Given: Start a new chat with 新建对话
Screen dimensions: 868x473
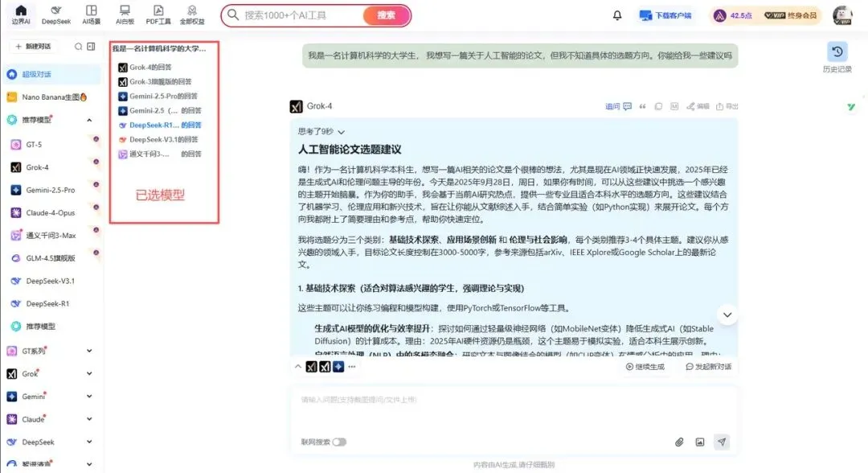Looking at the screenshot, I should [x=34, y=47].
